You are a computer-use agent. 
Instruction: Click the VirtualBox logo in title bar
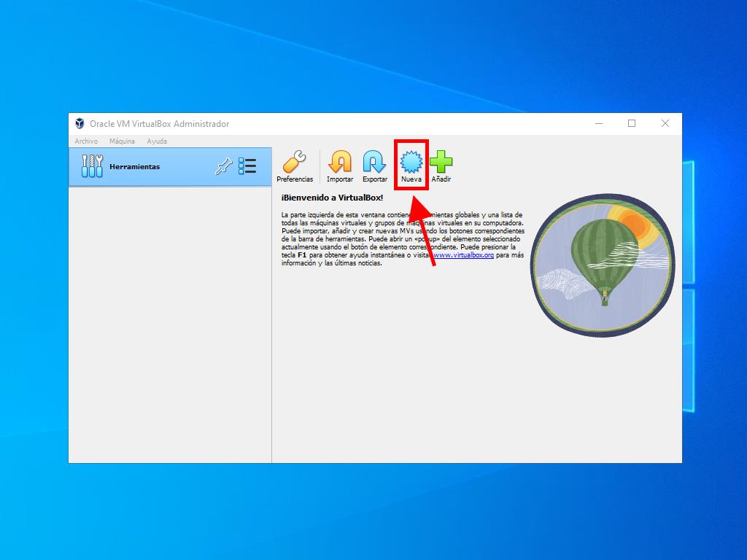[80, 124]
